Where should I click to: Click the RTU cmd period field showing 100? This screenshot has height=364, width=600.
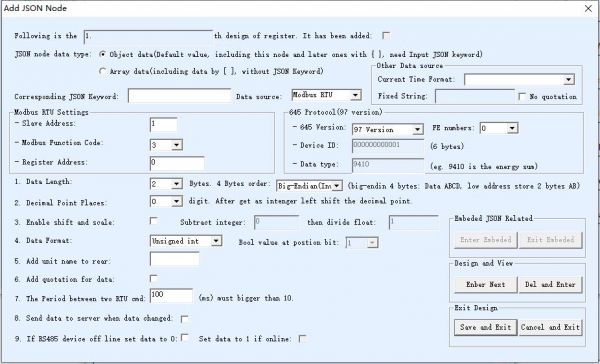(171, 296)
